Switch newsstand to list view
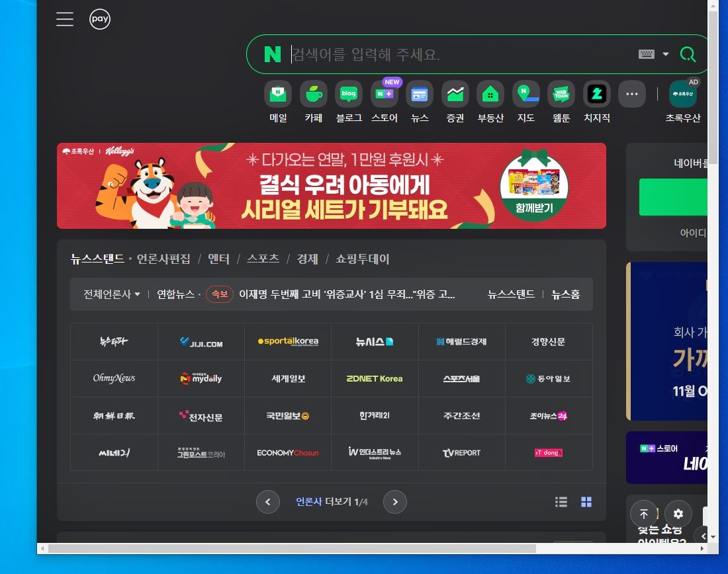This screenshot has width=728, height=574. (x=561, y=502)
